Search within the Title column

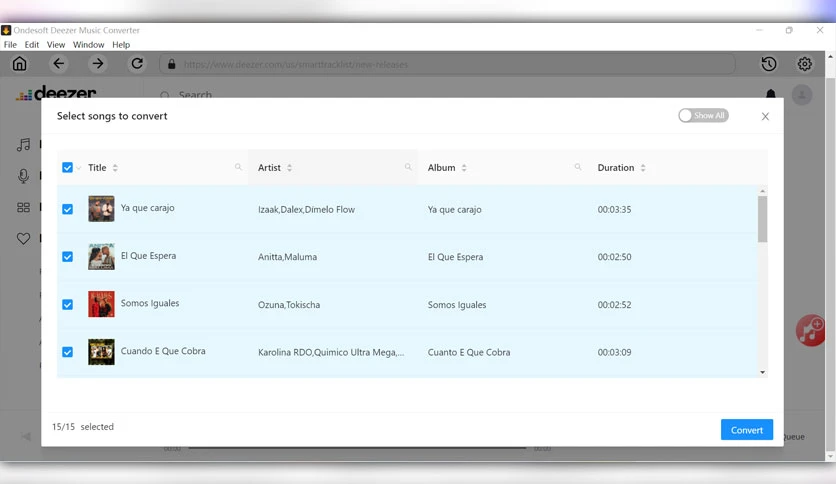238,167
